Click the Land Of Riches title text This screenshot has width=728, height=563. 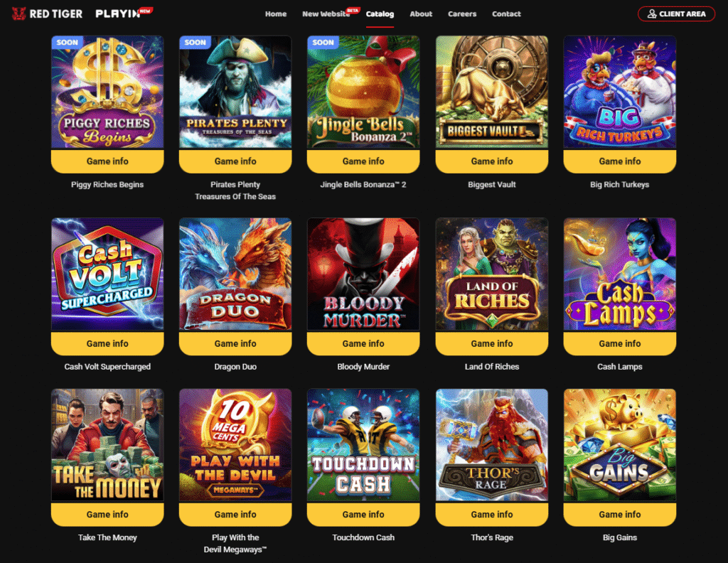click(492, 367)
